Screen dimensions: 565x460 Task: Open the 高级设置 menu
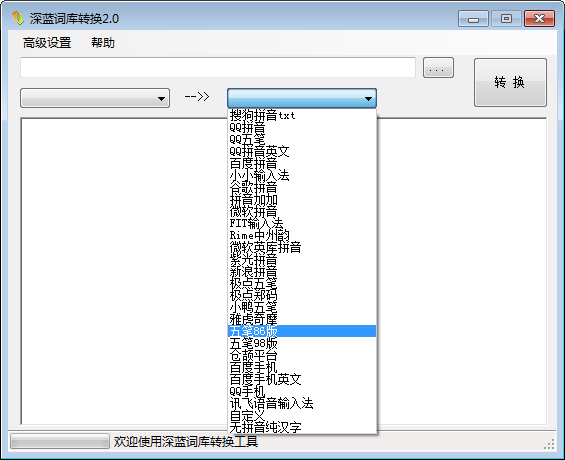pyautogui.click(x=47, y=43)
